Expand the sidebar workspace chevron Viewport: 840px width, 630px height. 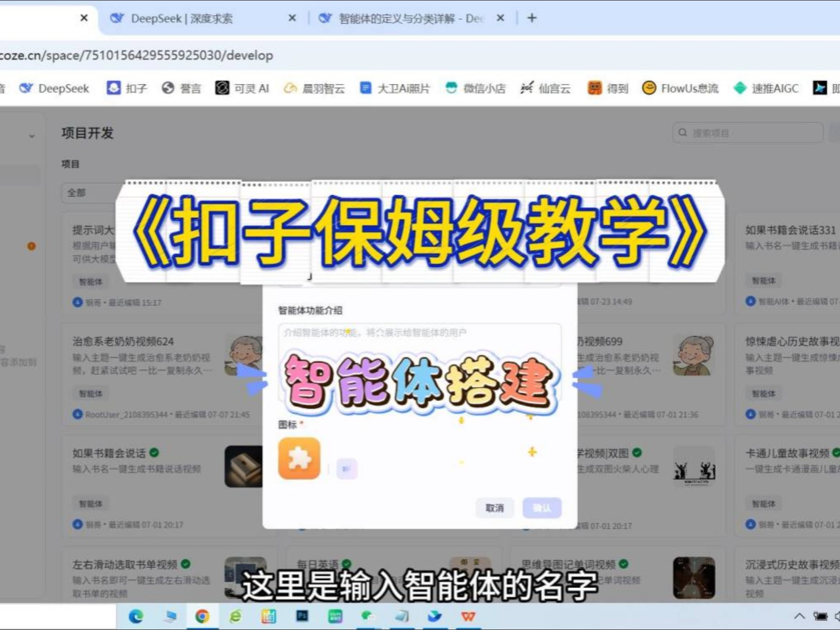[x=31, y=136]
